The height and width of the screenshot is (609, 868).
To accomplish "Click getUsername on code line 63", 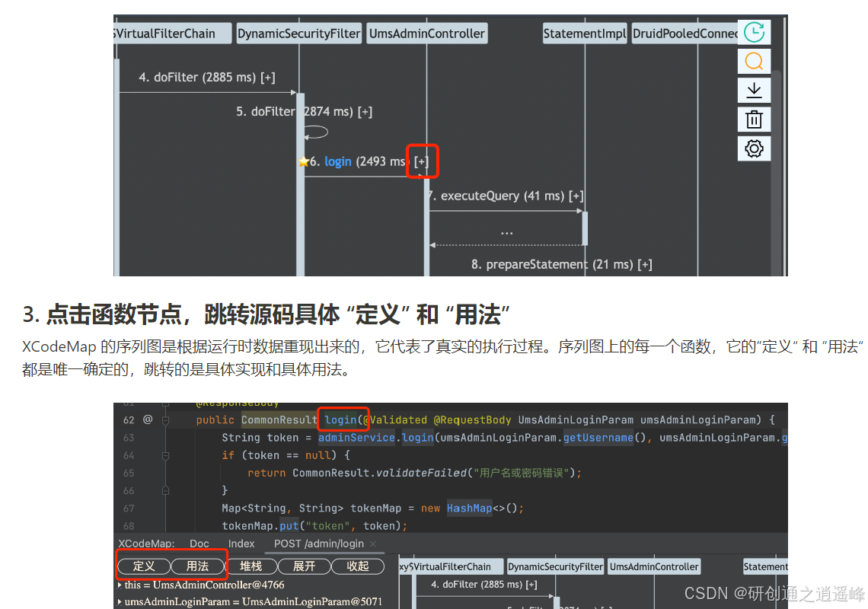I will [x=598, y=438].
